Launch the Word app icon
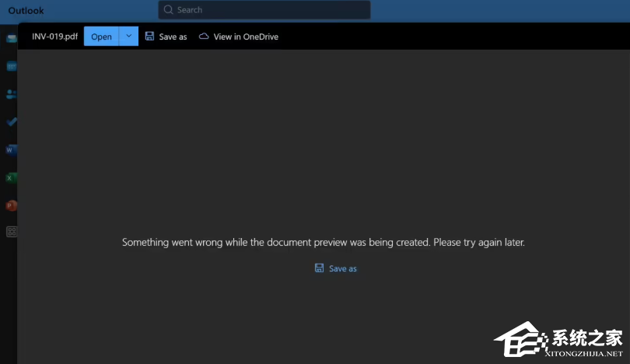 pyautogui.click(x=11, y=150)
